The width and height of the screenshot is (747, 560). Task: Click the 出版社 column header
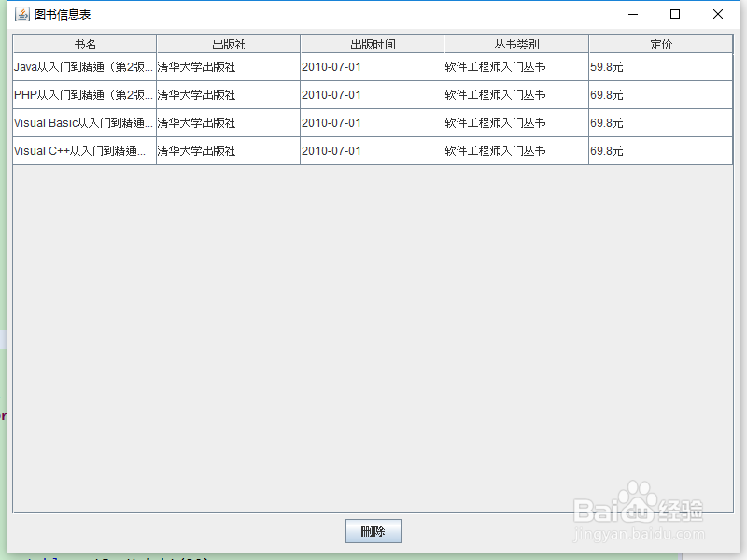point(228,43)
